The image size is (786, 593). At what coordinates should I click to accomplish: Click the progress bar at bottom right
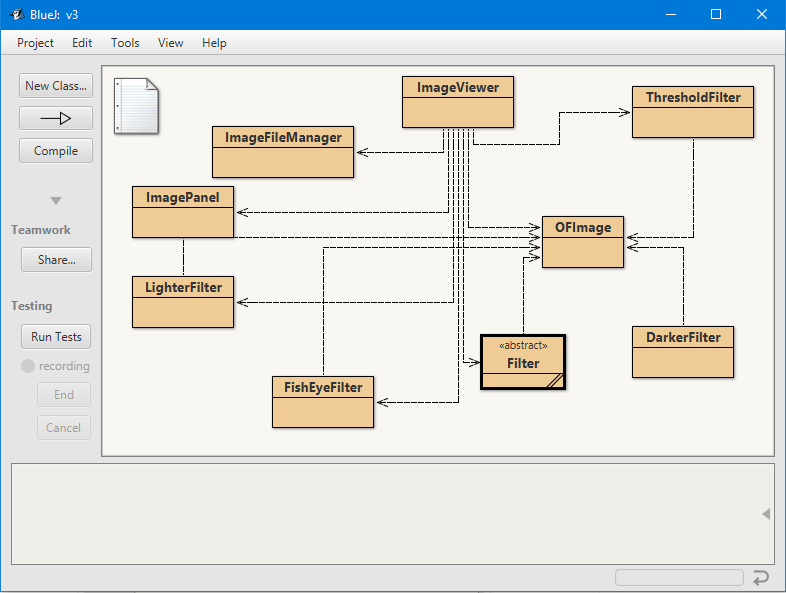coord(679,577)
